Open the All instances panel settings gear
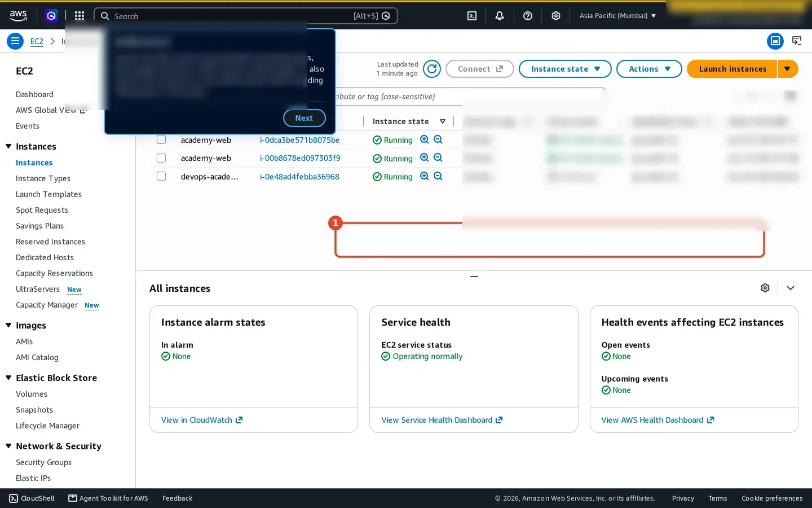Image resolution: width=812 pixels, height=508 pixels. click(765, 288)
